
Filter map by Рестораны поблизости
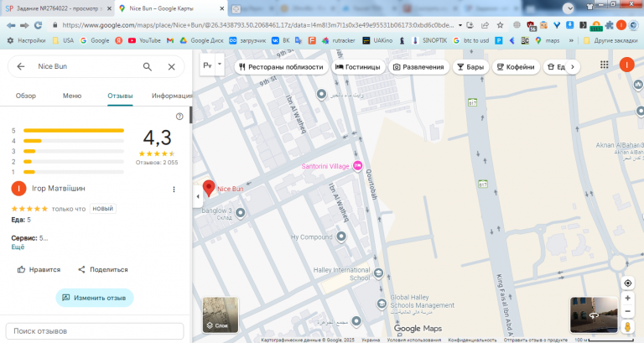(282, 67)
